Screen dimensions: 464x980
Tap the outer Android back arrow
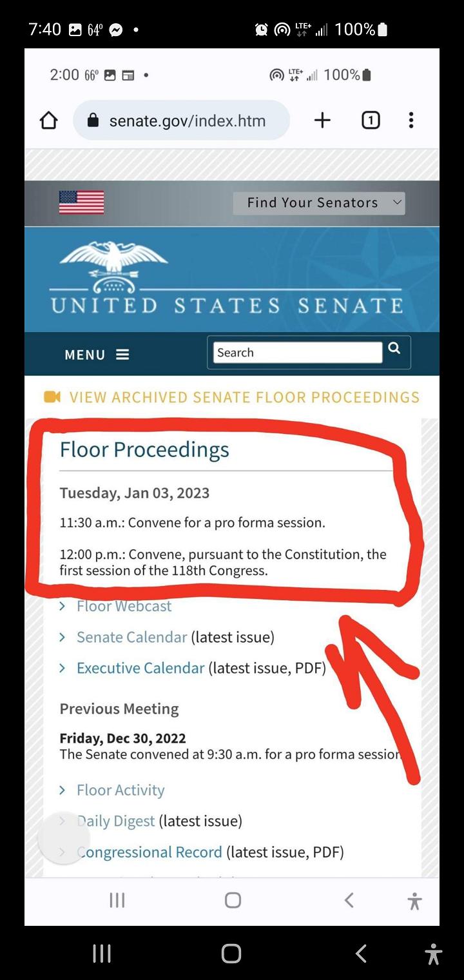361,954
